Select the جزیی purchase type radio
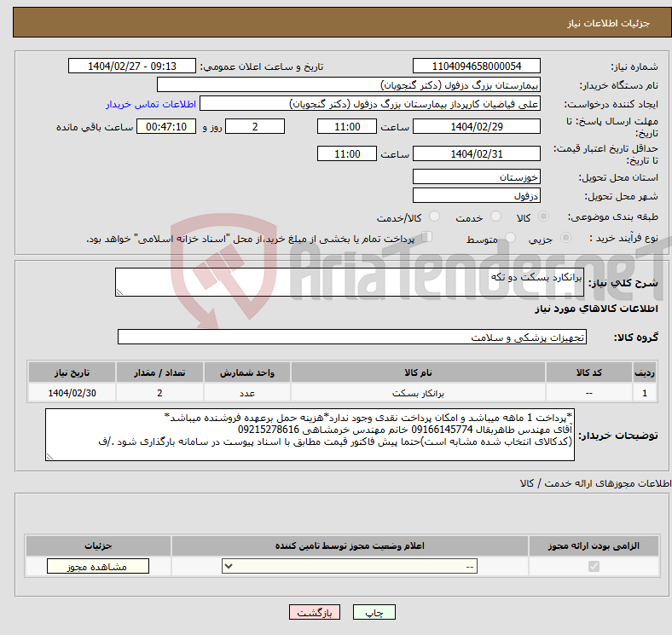The width and height of the screenshot is (672, 635). [565, 238]
